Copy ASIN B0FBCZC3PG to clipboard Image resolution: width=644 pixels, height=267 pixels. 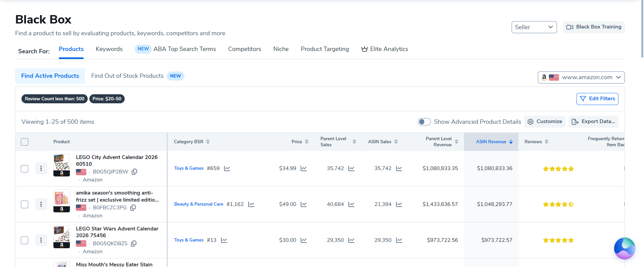[x=133, y=208]
